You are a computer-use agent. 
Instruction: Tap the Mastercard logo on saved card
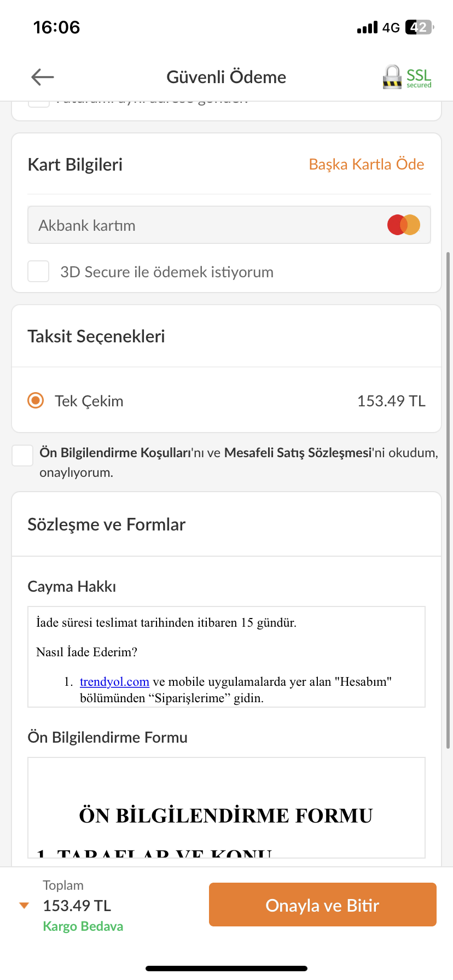[x=404, y=225]
